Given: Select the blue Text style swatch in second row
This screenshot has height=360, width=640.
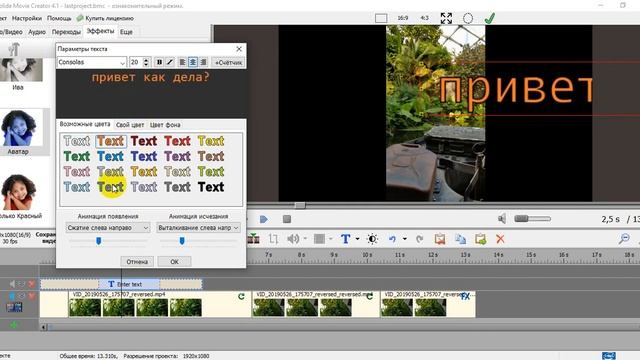Looking at the screenshot, I should pos(110,156).
